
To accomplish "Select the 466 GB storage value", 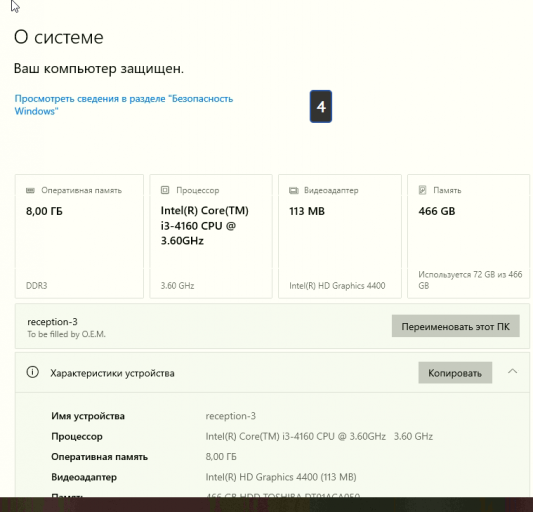I will tap(437, 211).
